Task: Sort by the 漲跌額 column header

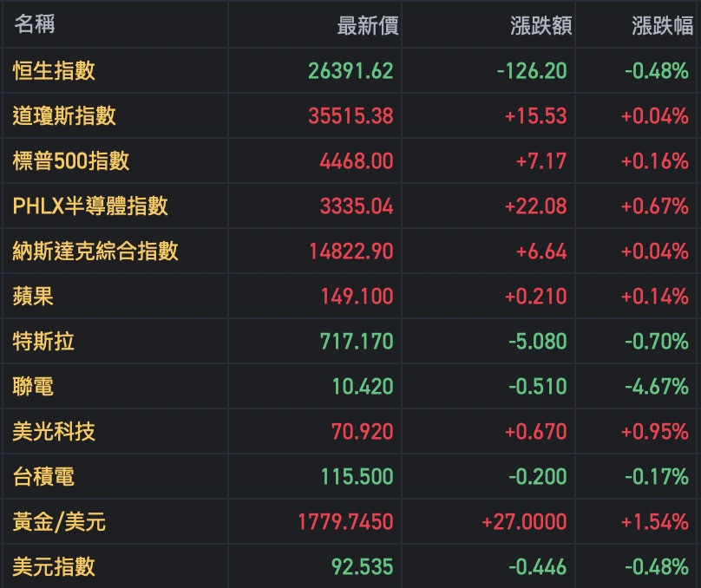Action: pos(541,26)
